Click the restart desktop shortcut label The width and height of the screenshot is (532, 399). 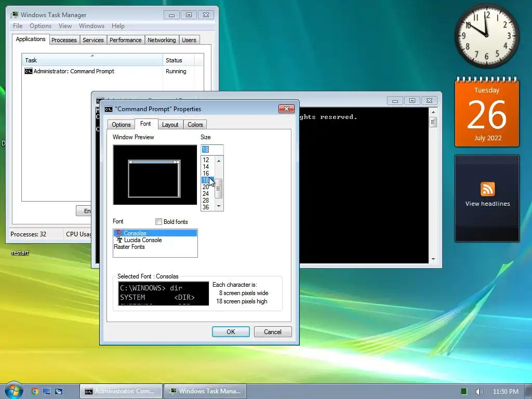(x=20, y=253)
